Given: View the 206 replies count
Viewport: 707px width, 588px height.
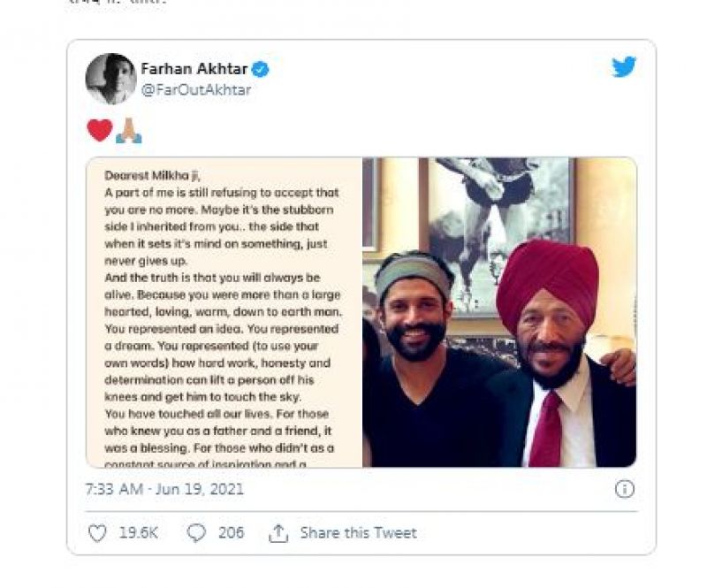Looking at the screenshot, I should (x=231, y=533).
